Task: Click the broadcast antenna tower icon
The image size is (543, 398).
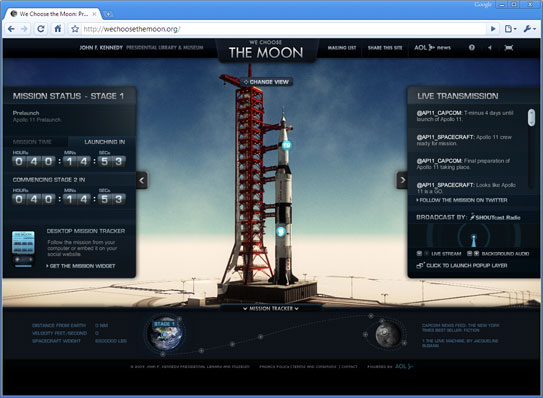Action: [x=473, y=240]
